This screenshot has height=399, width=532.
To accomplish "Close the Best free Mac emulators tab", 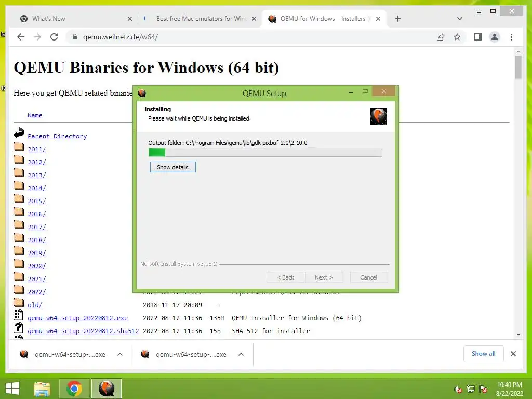I will (x=254, y=19).
